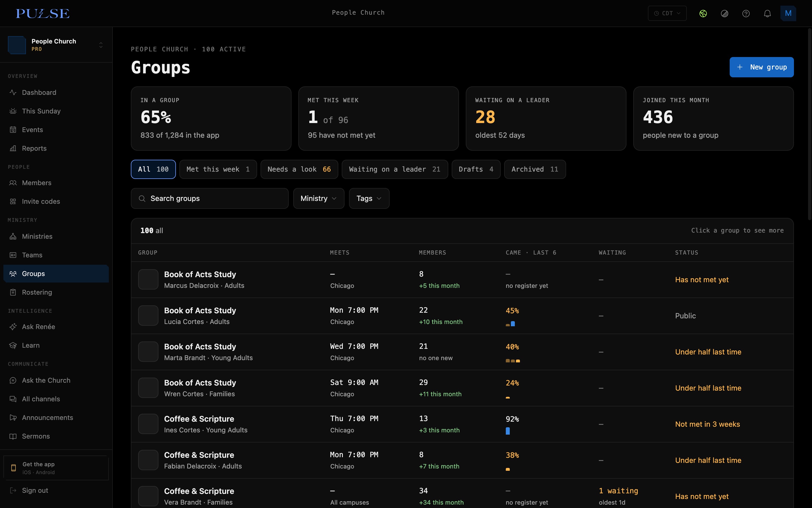Switch to the Drafts tab
Image resolution: width=812 pixels, height=508 pixels.
476,169
